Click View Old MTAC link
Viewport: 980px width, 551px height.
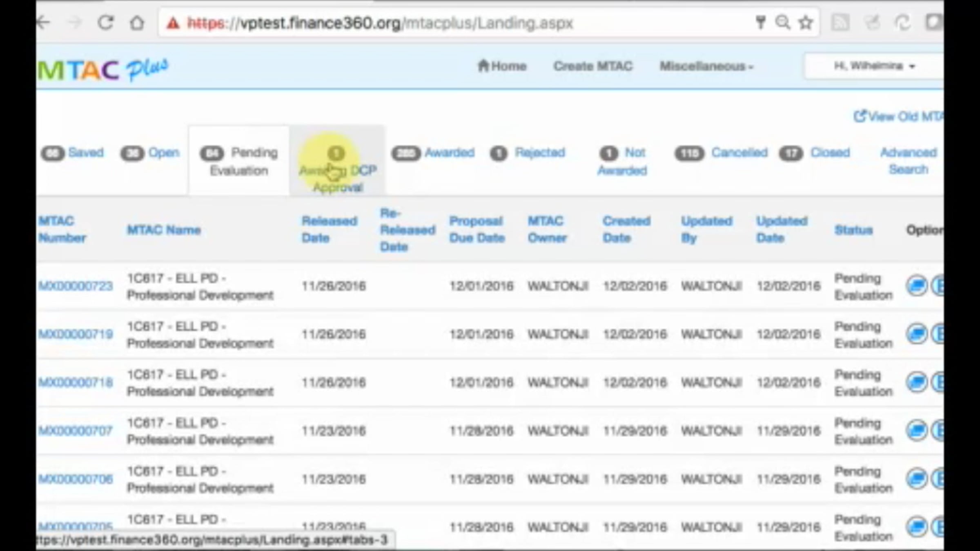coord(898,117)
